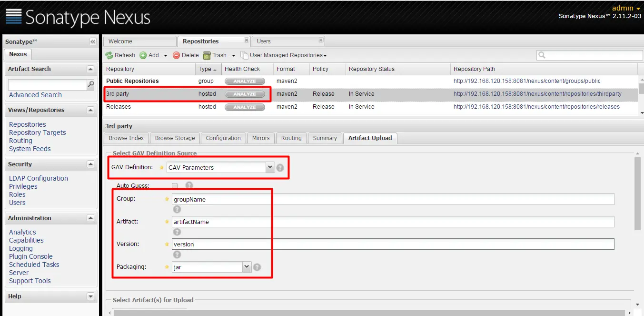Open the Packaging dropdown

pos(247,267)
